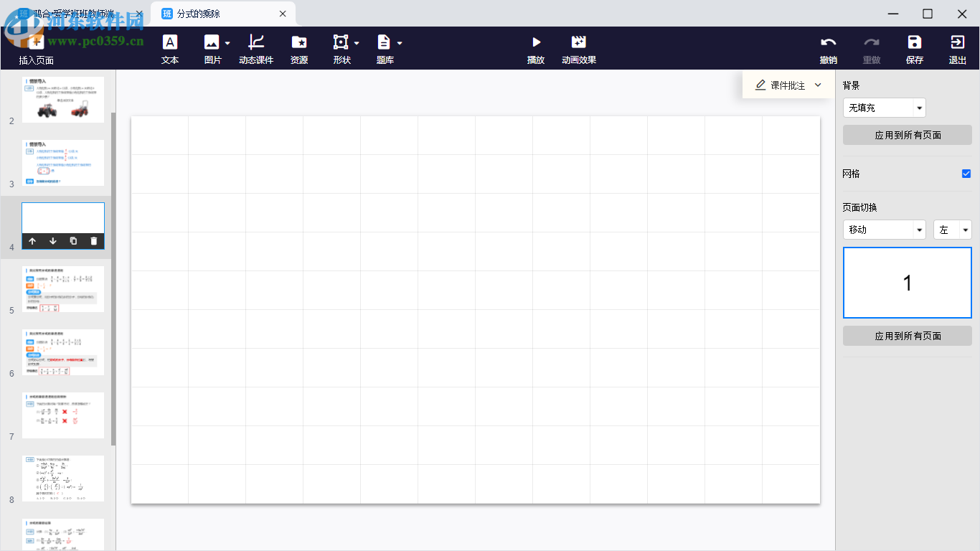Expand the Image (图片) dropdown arrow
Screen dimensions: 980x551
227,43
